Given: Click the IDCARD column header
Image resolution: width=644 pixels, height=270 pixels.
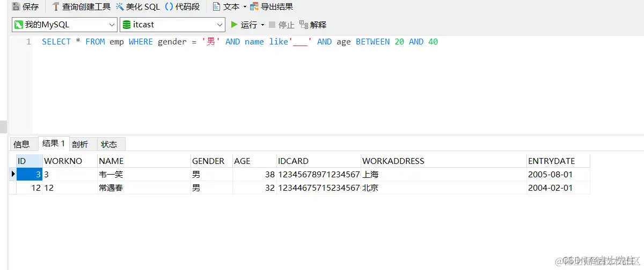Looking at the screenshot, I should point(318,161).
